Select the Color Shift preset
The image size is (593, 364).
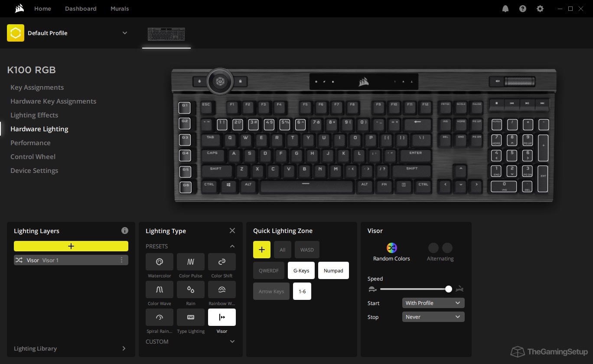click(222, 262)
